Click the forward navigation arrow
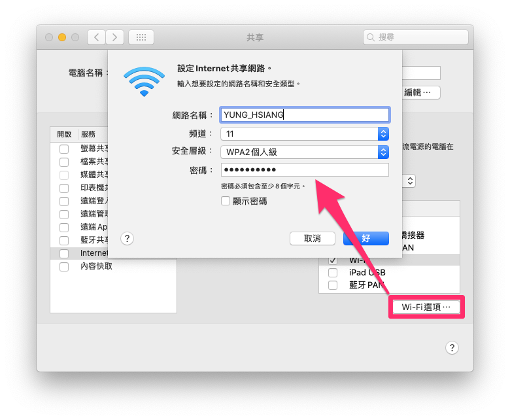 (114, 37)
